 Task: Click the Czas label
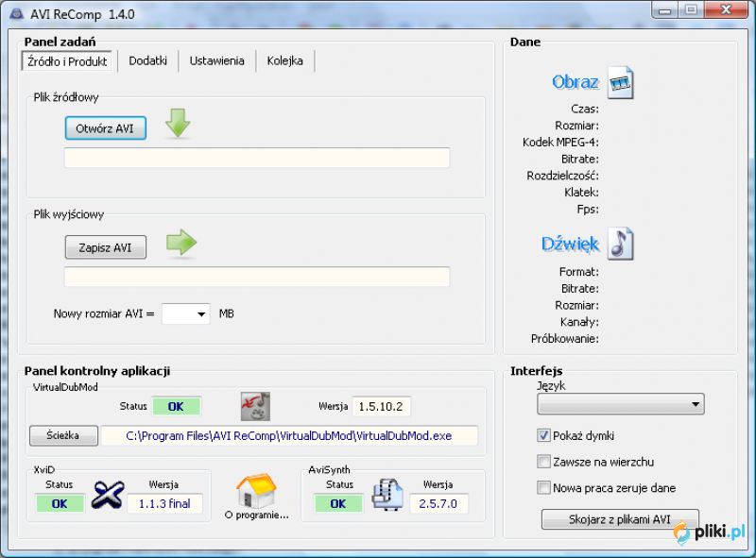point(585,109)
